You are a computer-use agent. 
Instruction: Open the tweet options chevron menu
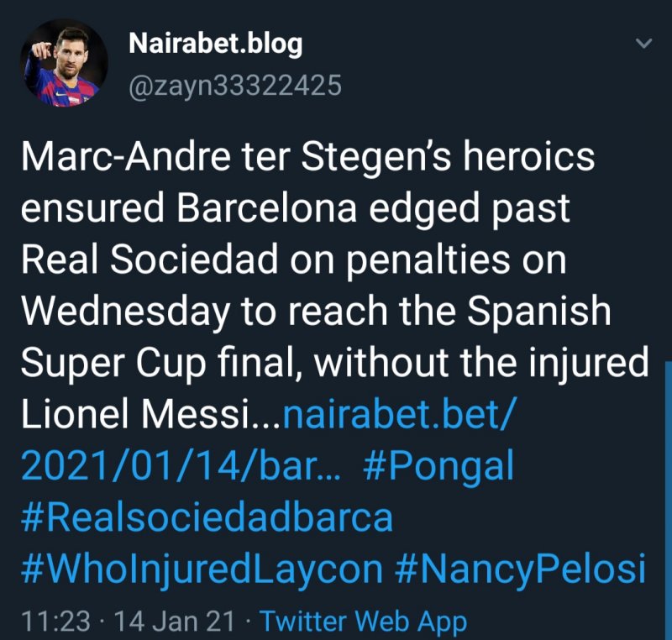coord(643,44)
